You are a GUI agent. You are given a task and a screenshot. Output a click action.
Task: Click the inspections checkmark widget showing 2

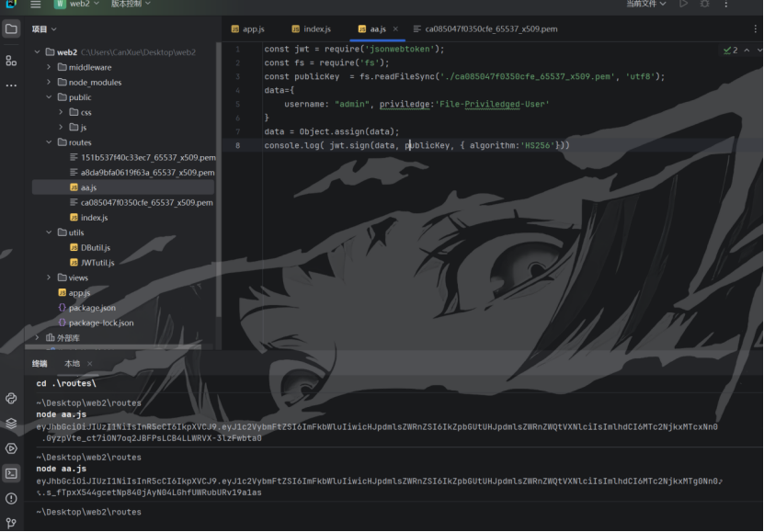click(x=731, y=50)
